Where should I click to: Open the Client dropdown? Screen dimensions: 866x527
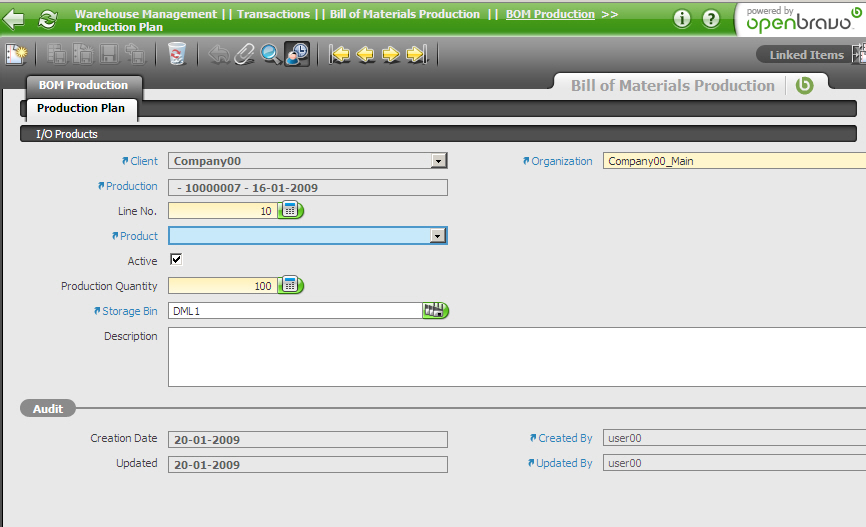(438, 161)
